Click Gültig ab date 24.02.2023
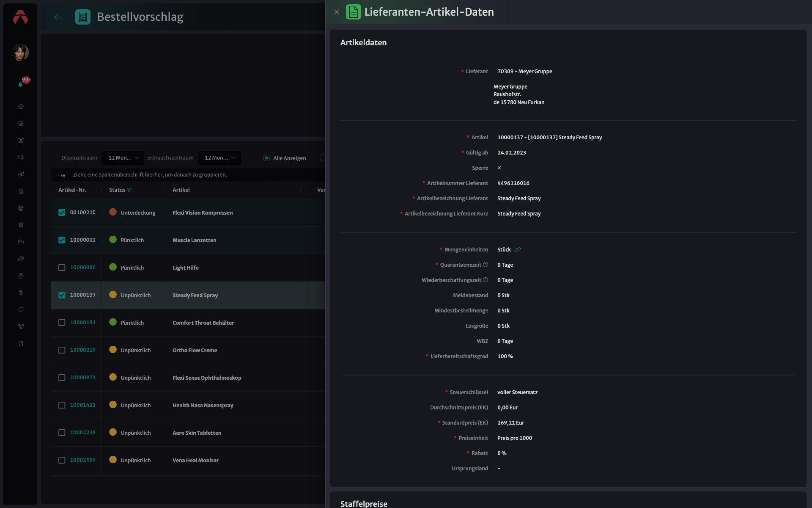The image size is (812, 508). [x=512, y=153]
